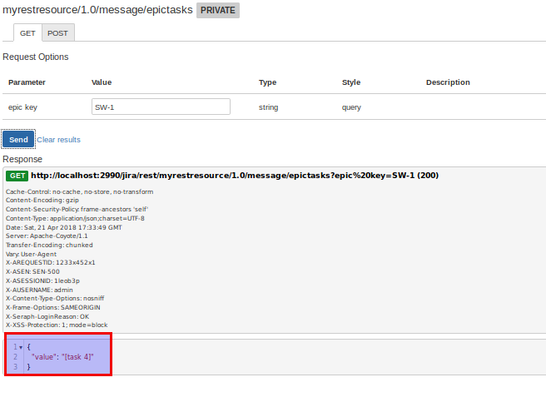Select the localhost request URL text

pyautogui.click(x=235, y=175)
